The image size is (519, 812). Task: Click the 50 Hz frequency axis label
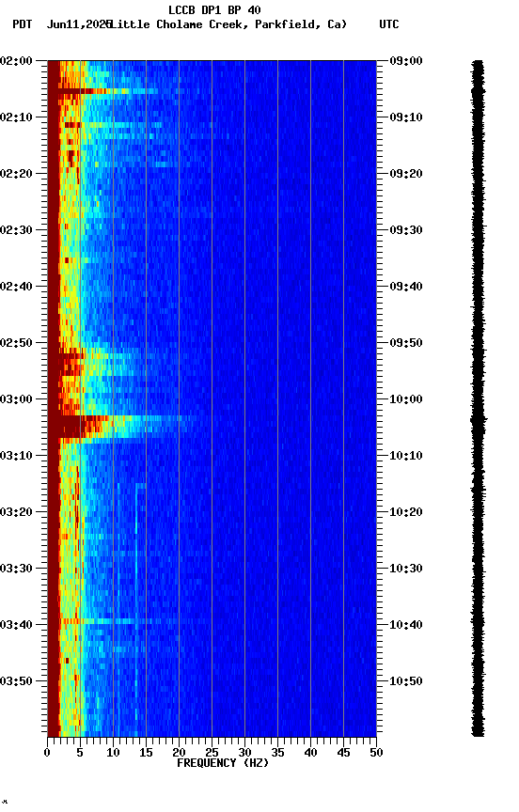coord(377,753)
